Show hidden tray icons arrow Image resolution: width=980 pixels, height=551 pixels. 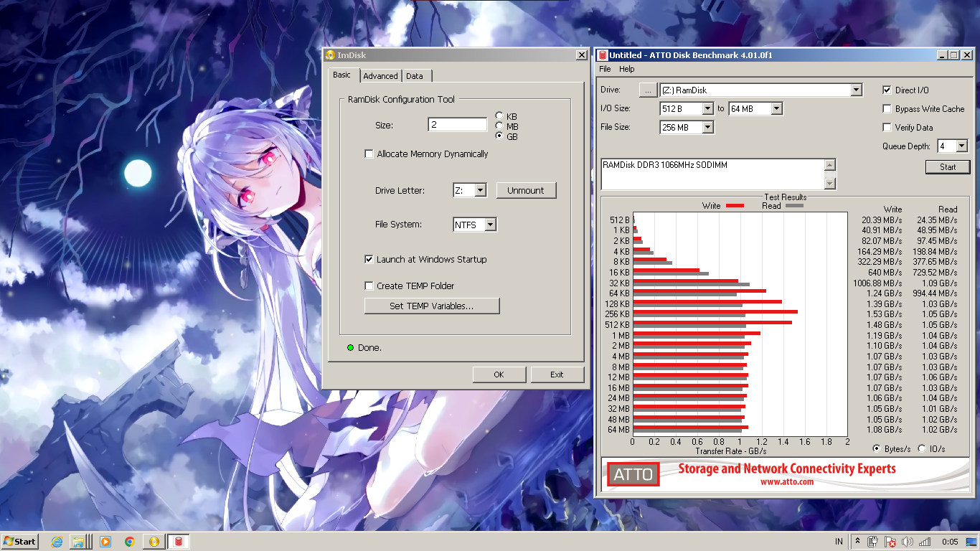857,542
